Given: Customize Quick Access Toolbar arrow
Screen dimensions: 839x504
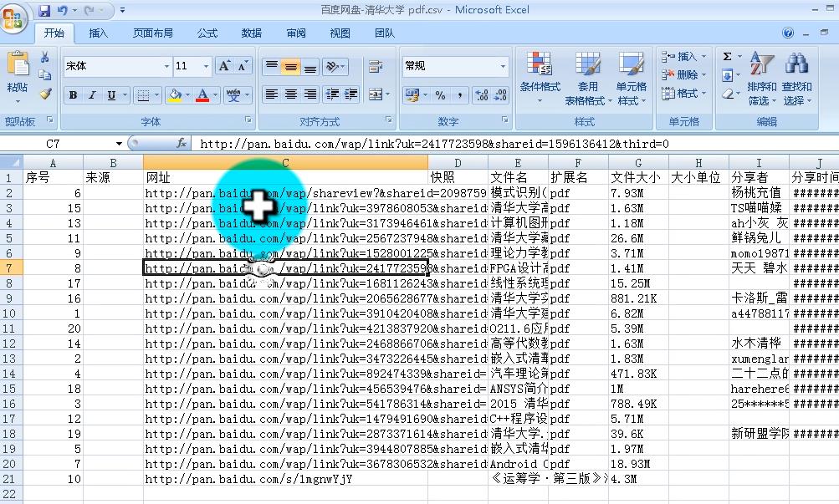Looking at the screenshot, I should tap(122, 10).
